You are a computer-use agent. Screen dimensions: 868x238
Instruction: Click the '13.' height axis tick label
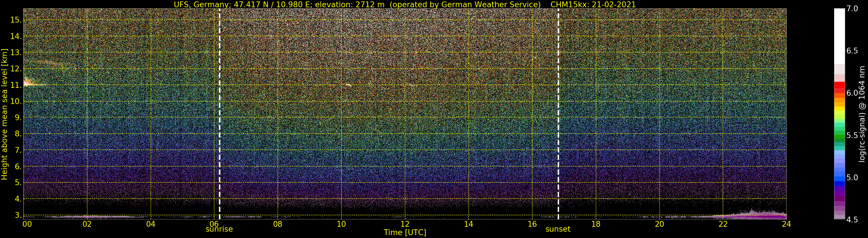pyautogui.click(x=16, y=53)
